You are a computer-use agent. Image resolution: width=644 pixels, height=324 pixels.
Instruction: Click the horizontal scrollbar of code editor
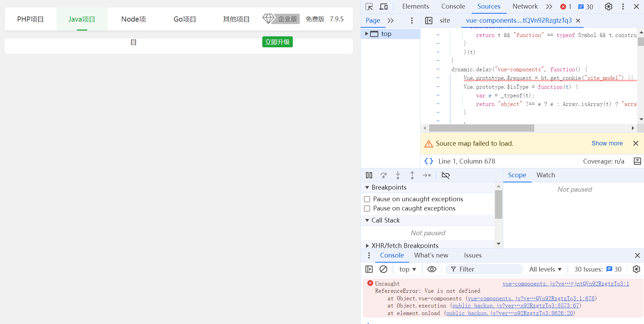click(x=482, y=128)
